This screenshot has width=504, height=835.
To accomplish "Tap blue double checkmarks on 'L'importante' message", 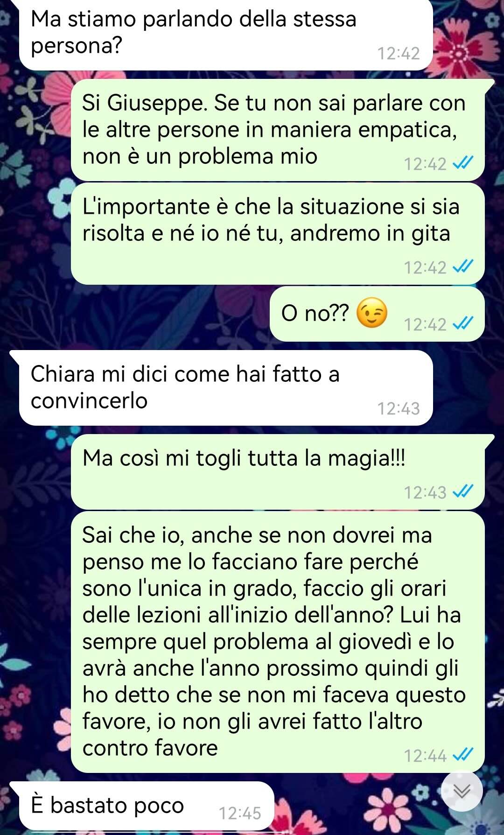I will point(464,267).
